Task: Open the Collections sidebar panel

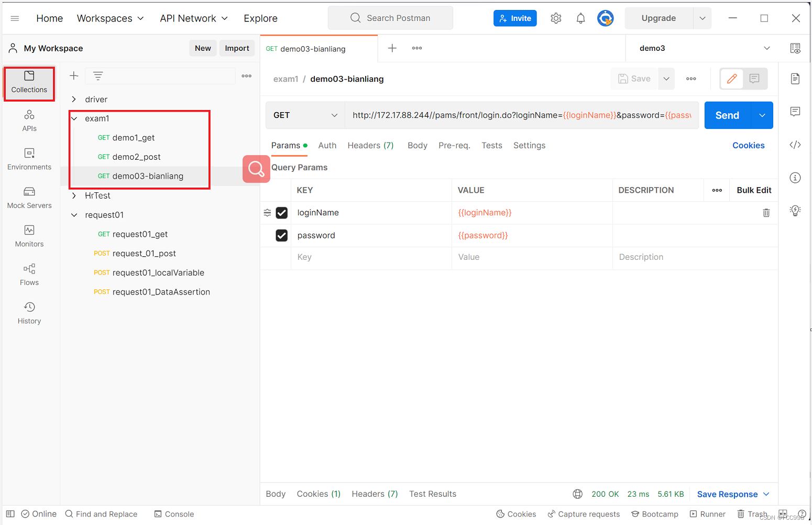Action: (29, 83)
